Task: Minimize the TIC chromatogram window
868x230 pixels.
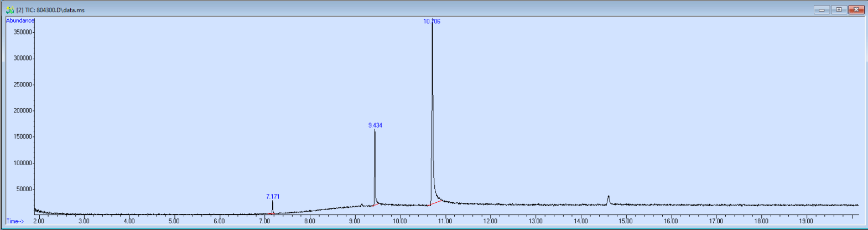Action: (x=822, y=9)
